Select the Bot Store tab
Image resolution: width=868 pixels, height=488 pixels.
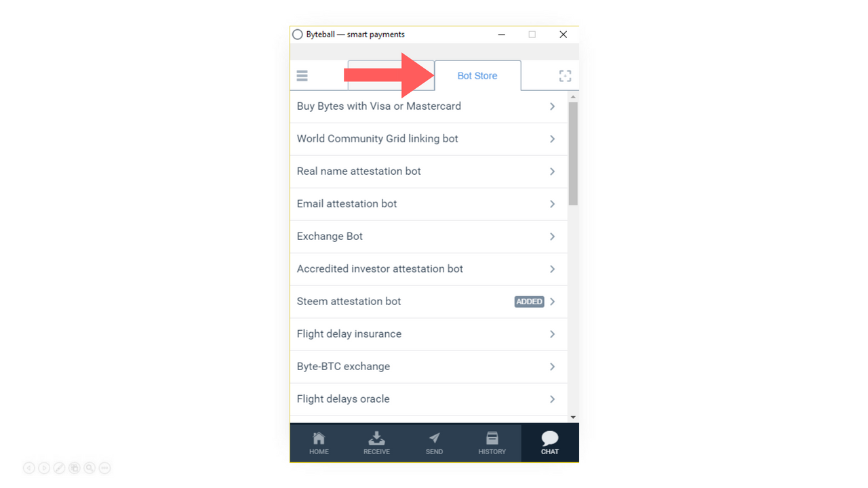click(477, 76)
